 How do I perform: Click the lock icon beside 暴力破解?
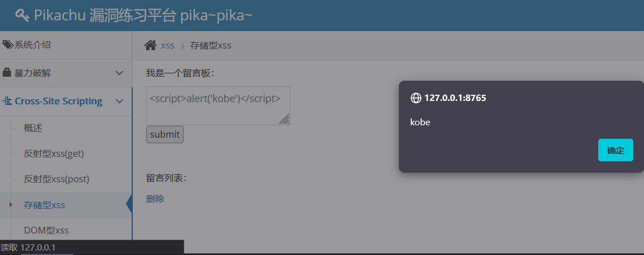coord(7,73)
